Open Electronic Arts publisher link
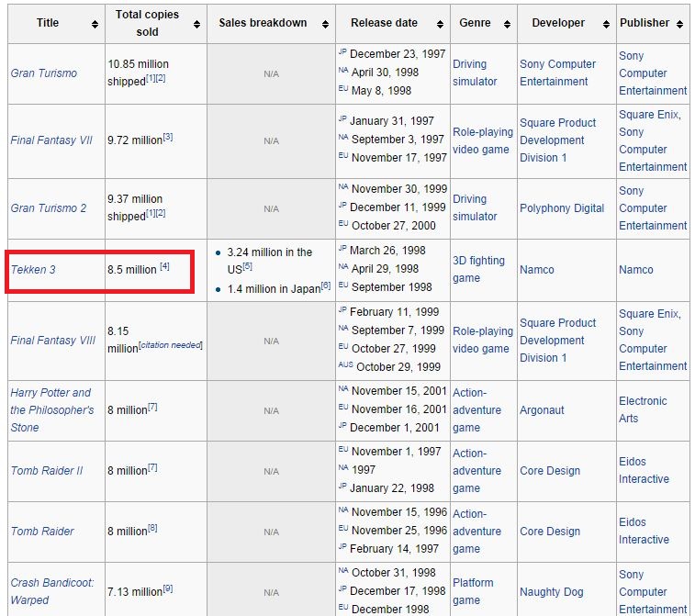The height and width of the screenshot is (616, 695). point(643,410)
